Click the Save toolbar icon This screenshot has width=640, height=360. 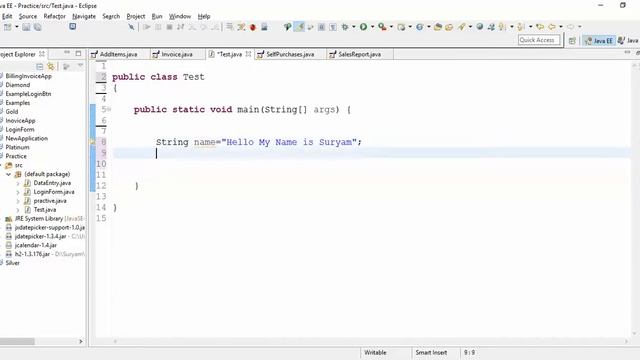[26, 27]
